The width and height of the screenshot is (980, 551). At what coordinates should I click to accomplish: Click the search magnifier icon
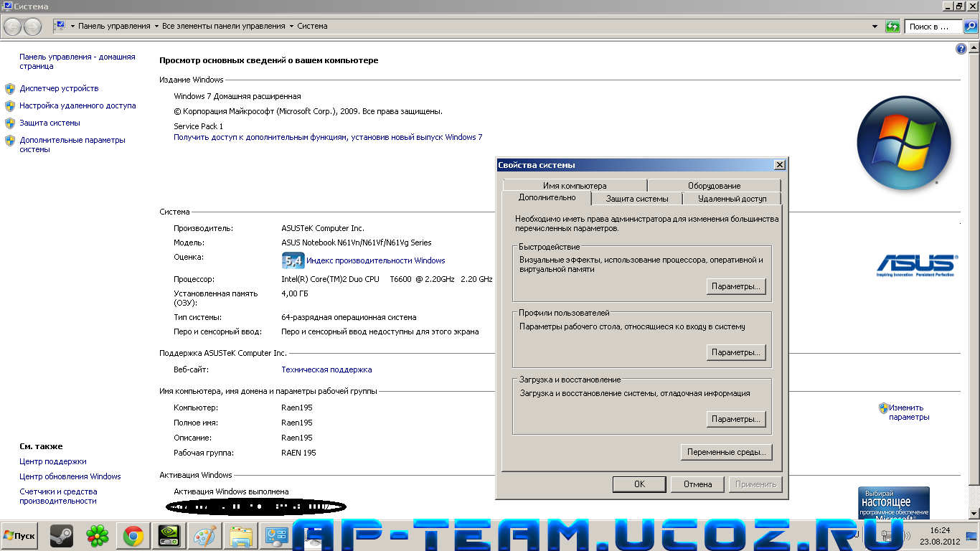tap(970, 27)
